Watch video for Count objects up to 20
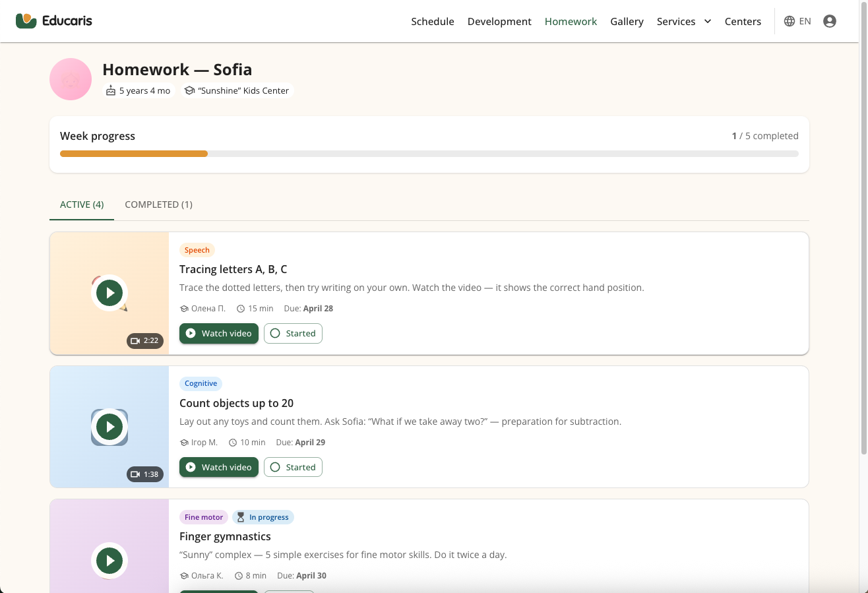The width and height of the screenshot is (868, 593). point(219,467)
